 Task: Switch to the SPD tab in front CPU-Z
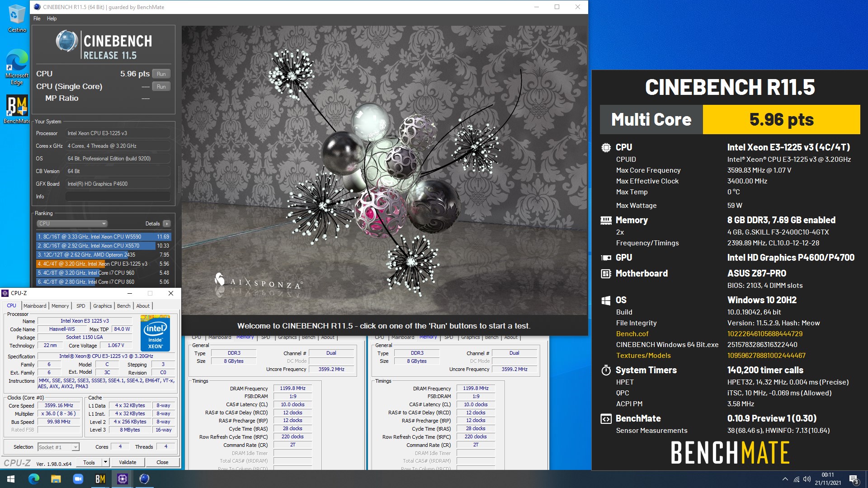(x=80, y=306)
